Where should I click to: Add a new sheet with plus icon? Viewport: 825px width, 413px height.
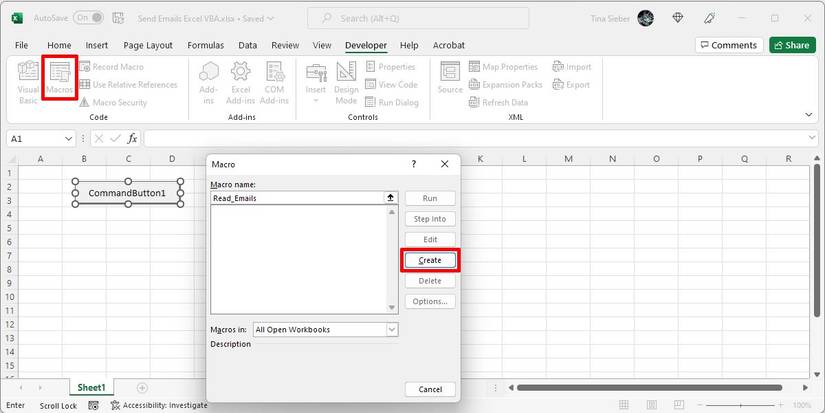(142, 388)
